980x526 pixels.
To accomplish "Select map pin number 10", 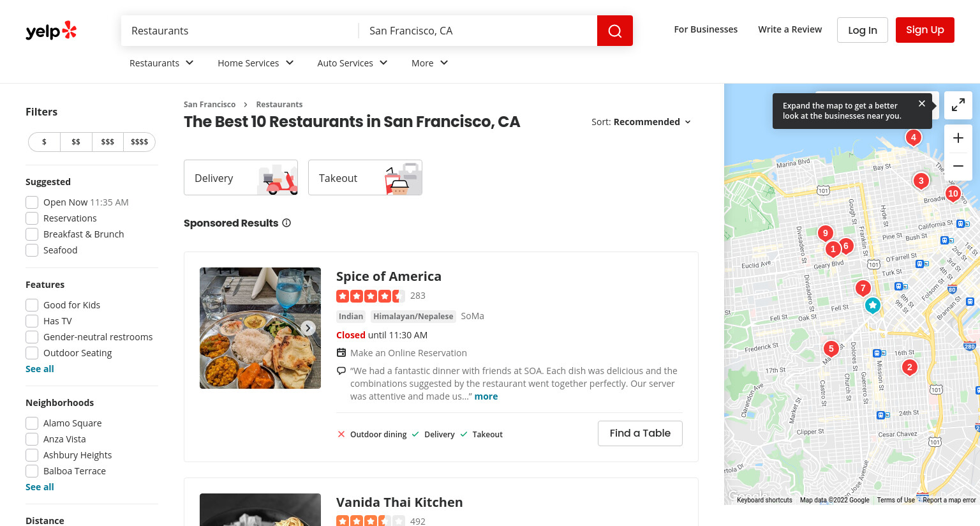I will coord(953,193).
